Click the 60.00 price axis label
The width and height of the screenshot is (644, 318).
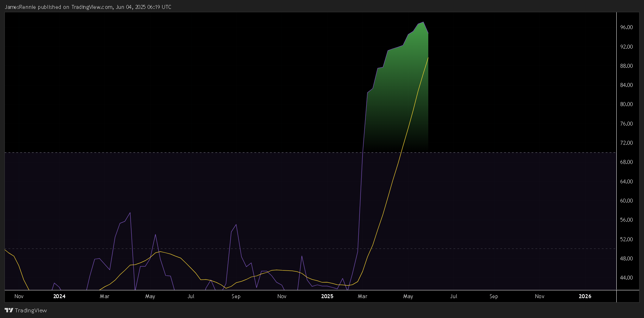point(626,200)
